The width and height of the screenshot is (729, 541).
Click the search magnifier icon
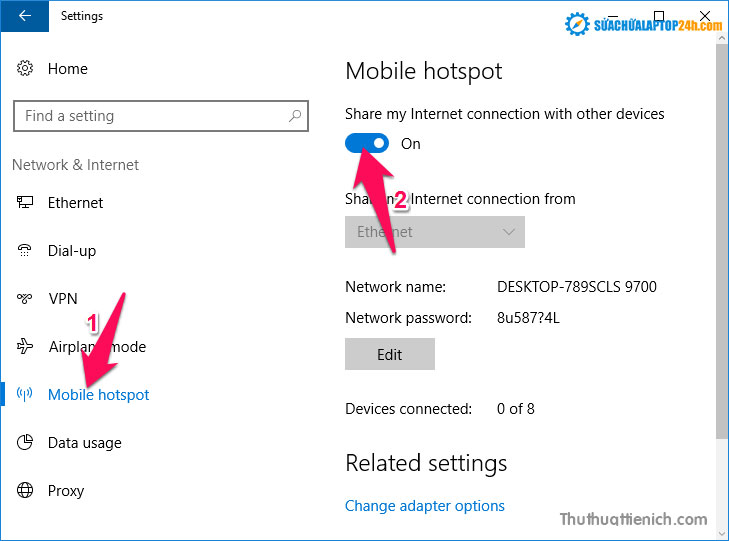[x=295, y=116]
